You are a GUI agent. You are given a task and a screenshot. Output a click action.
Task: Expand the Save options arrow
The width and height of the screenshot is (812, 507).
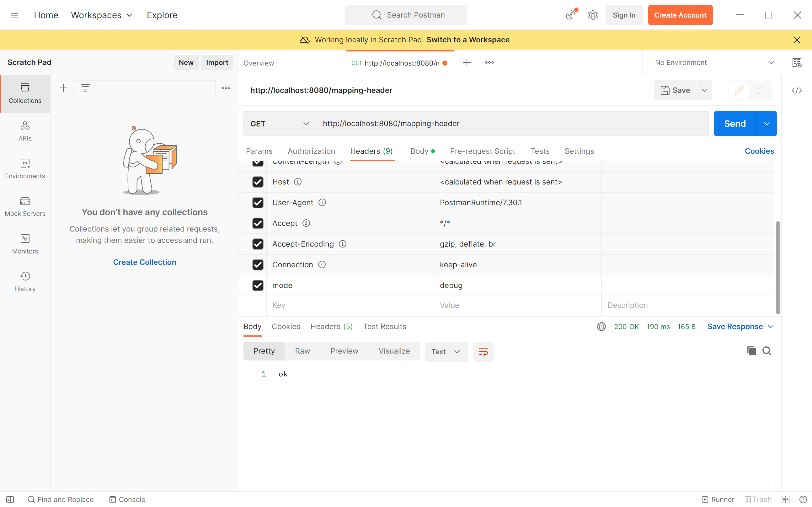pos(705,90)
